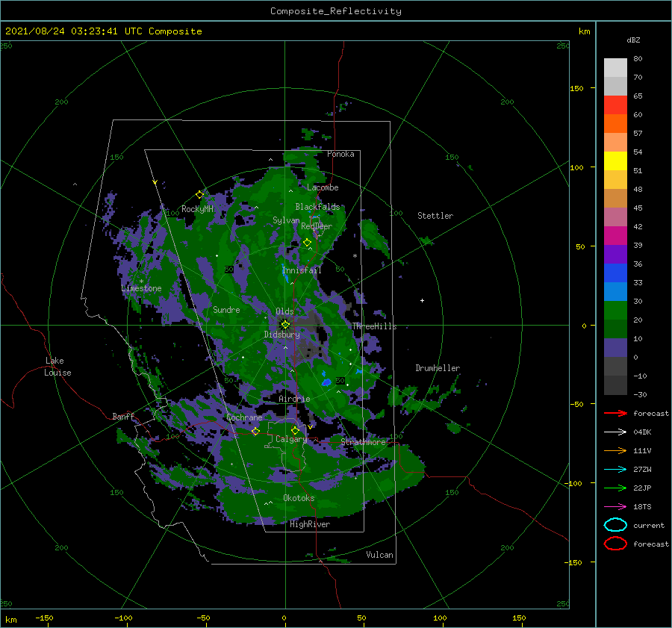Select the yellow diamond marker below Cochrane
Viewport: 672px width, 628px height.
[x=255, y=431]
